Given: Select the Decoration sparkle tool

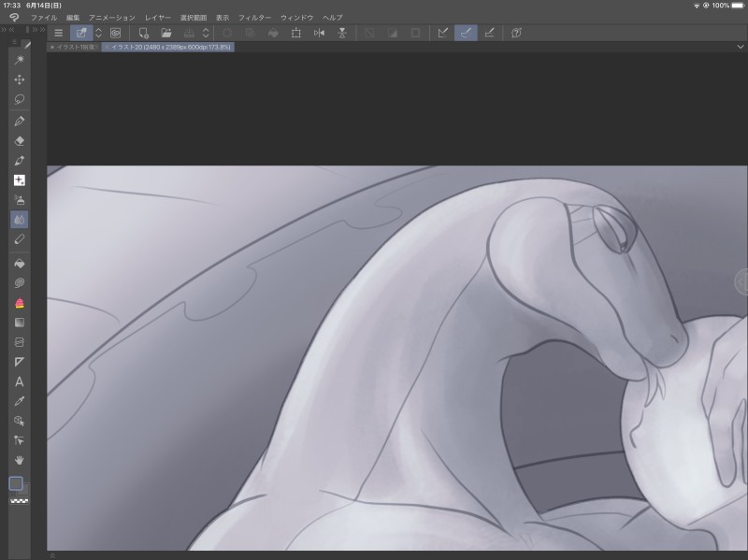Looking at the screenshot, I should [20, 180].
